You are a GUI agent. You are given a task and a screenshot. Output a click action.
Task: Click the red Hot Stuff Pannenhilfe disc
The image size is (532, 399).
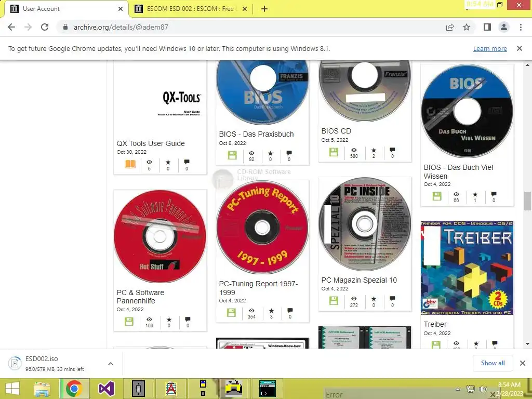pyautogui.click(x=160, y=236)
